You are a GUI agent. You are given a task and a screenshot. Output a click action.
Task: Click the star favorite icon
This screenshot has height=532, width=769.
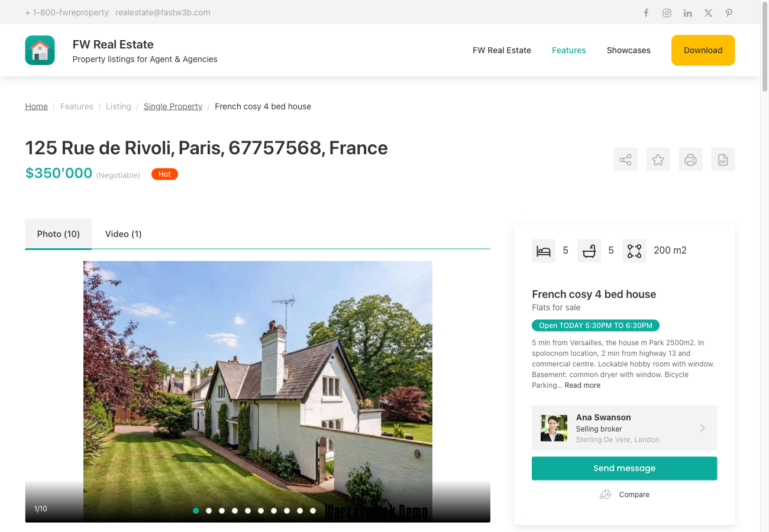click(x=658, y=159)
